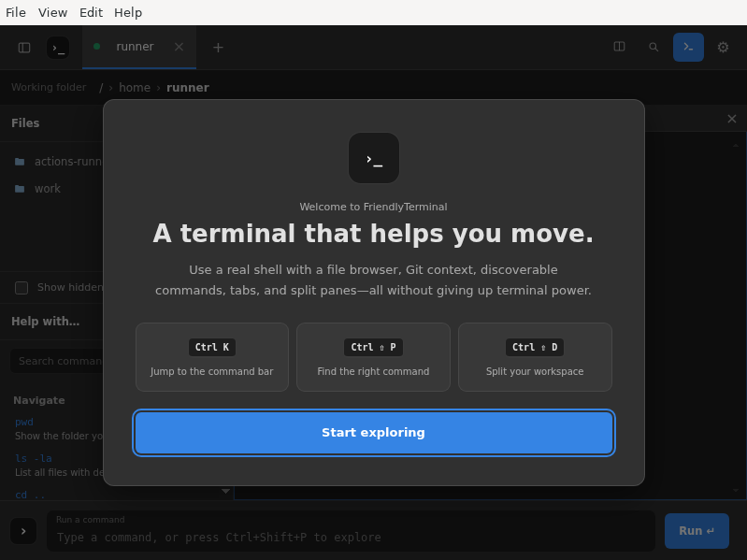Click runner in working folder breadcrumb
Screen dimensions: 747x560
[188, 88]
